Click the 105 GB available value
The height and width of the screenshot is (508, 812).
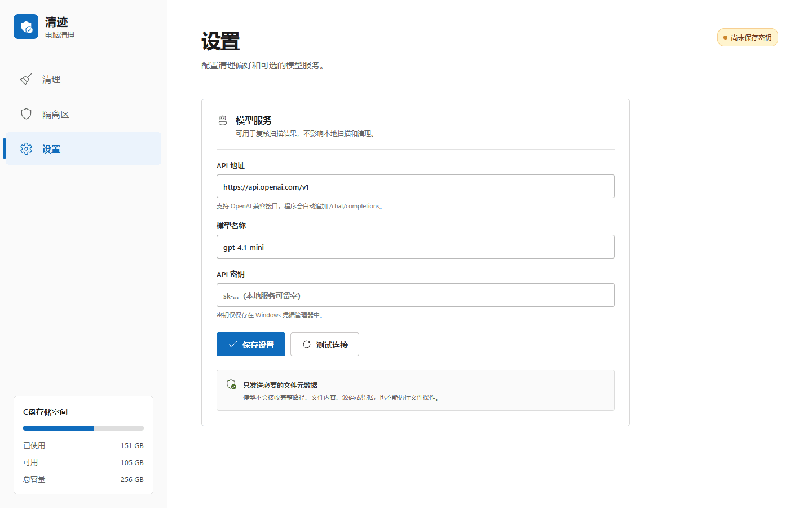pos(132,462)
